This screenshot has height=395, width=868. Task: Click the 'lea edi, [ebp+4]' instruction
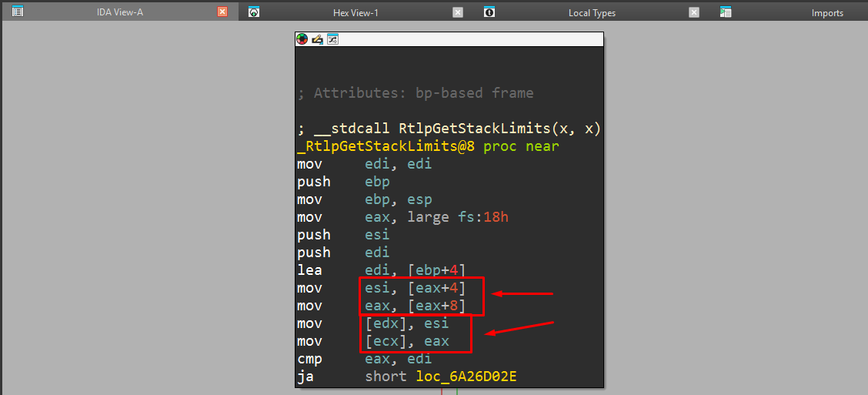(x=382, y=270)
